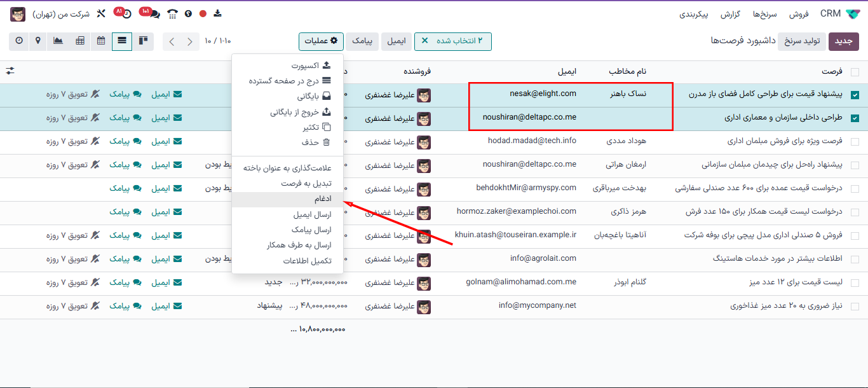Switch to the kanban view
This screenshot has width=868, height=388.
coord(142,41)
